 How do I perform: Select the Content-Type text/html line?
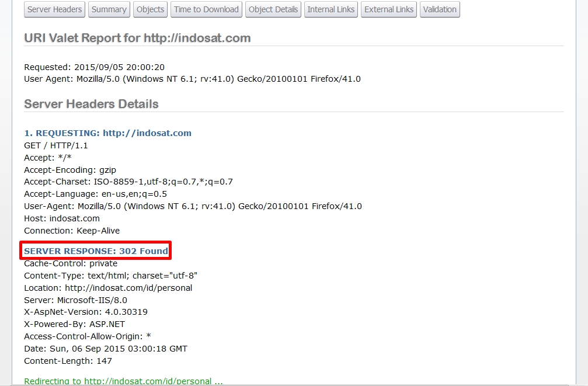pos(110,276)
